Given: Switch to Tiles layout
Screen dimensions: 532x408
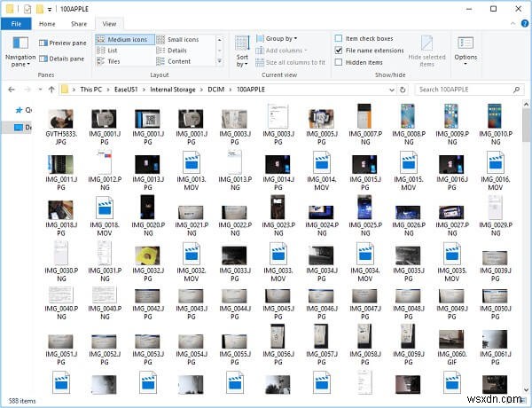Looking at the screenshot, I should point(108,61).
